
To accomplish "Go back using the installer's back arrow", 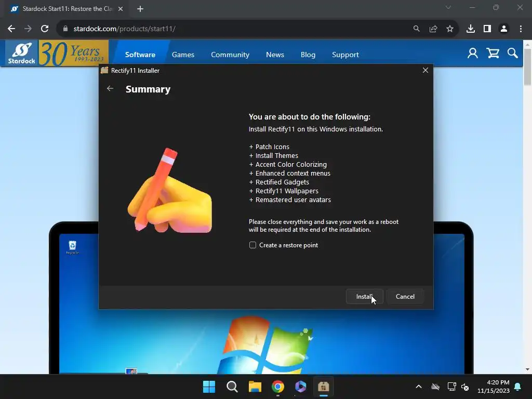I will (110, 88).
